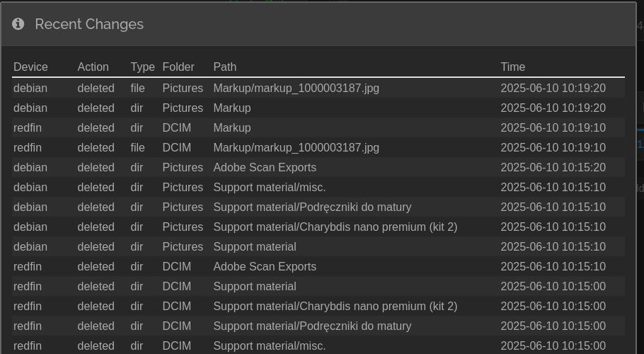
Task: Click debian Support material/misc. path
Action: coord(270,188)
